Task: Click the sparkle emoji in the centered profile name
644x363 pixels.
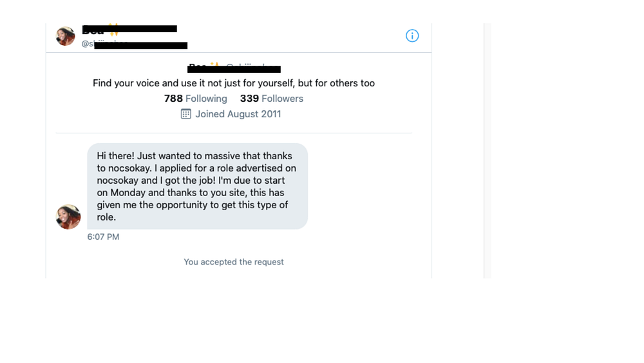Action: [x=214, y=66]
